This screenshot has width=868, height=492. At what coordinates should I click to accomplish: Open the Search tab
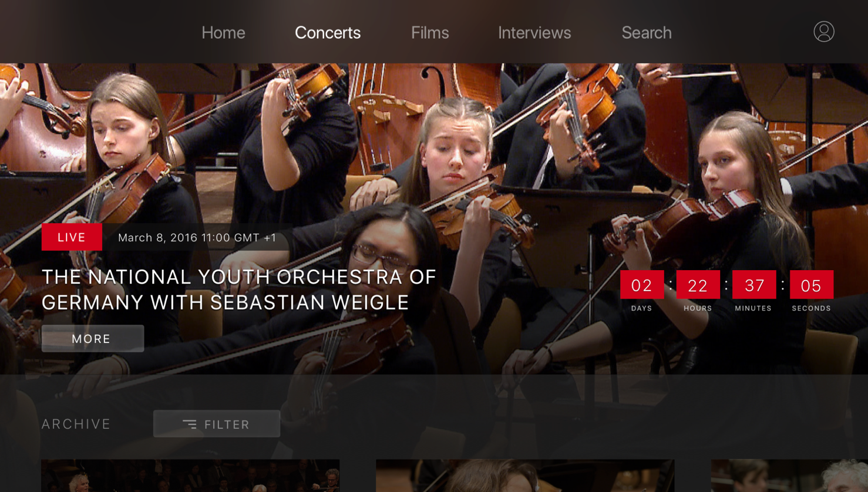tap(647, 33)
